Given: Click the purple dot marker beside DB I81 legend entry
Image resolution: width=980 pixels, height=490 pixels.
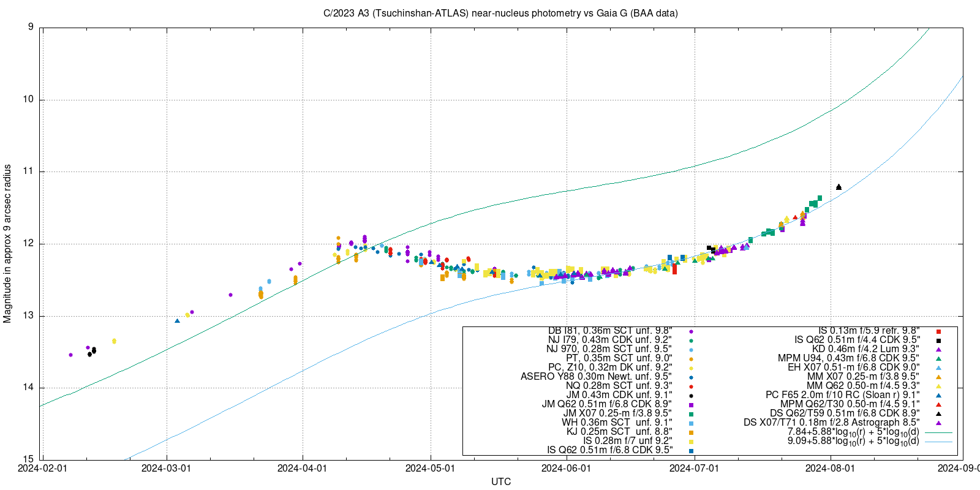Looking at the screenshot, I should tap(691, 331).
